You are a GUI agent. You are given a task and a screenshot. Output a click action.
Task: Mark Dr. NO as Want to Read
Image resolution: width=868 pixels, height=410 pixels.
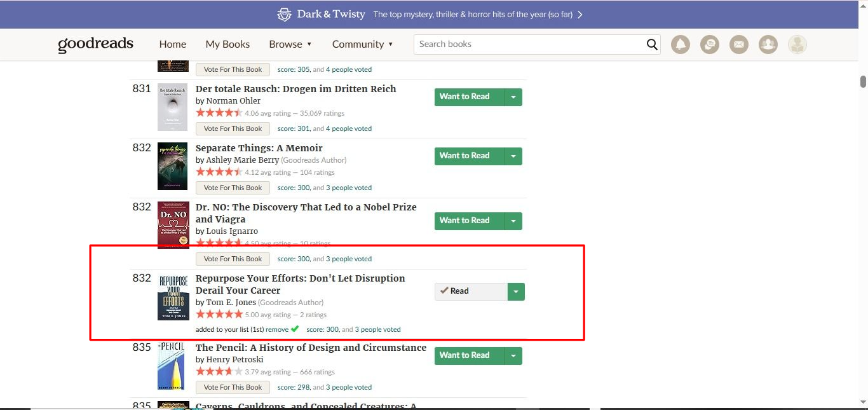click(470, 221)
